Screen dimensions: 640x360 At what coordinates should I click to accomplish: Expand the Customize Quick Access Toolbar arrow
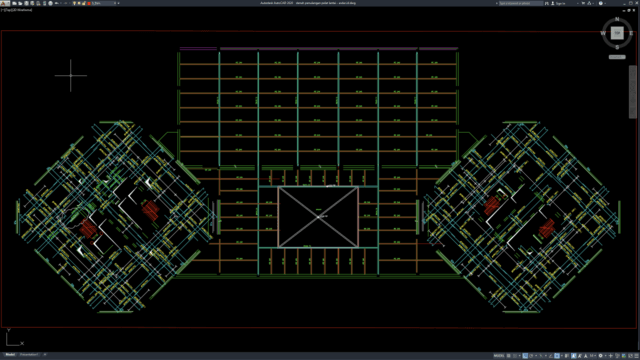coord(119,3)
